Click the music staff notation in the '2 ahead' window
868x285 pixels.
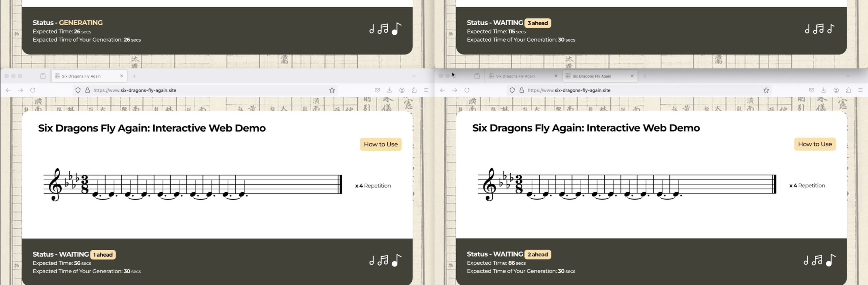(x=627, y=185)
